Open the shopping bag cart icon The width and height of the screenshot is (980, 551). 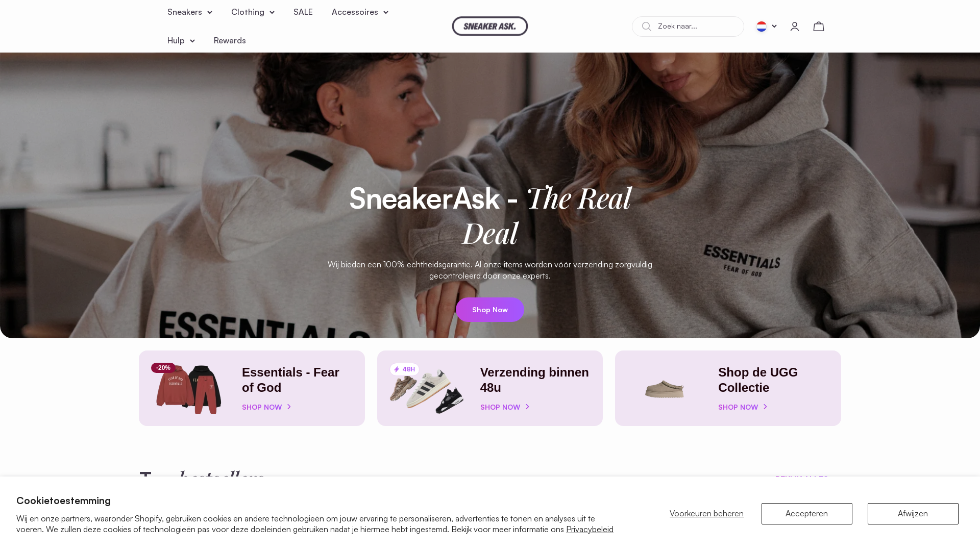coord(818,27)
